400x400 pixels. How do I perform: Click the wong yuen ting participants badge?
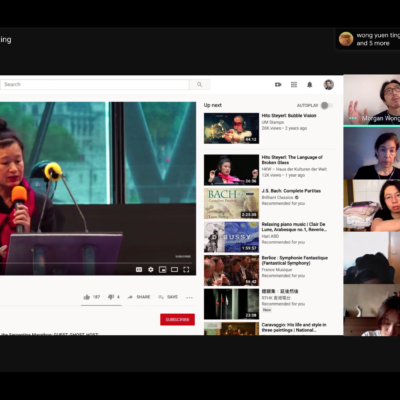(368, 39)
